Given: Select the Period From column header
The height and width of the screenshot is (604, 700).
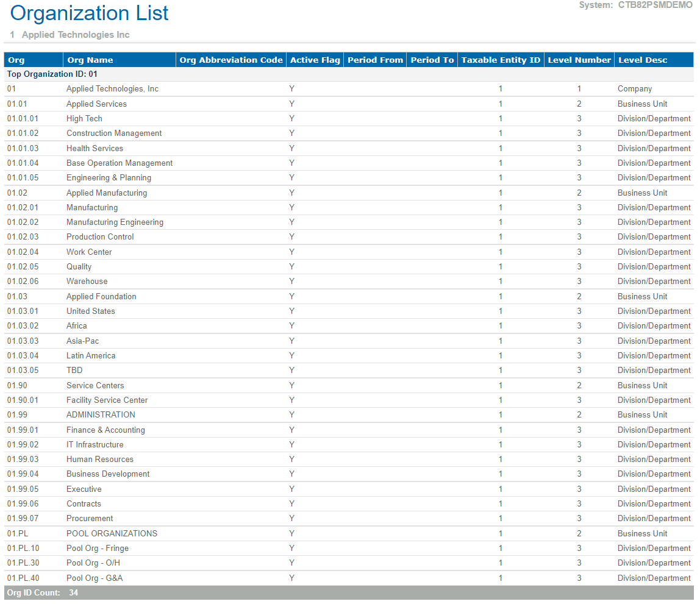Looking at the screenshot, I should click(375, 60).
